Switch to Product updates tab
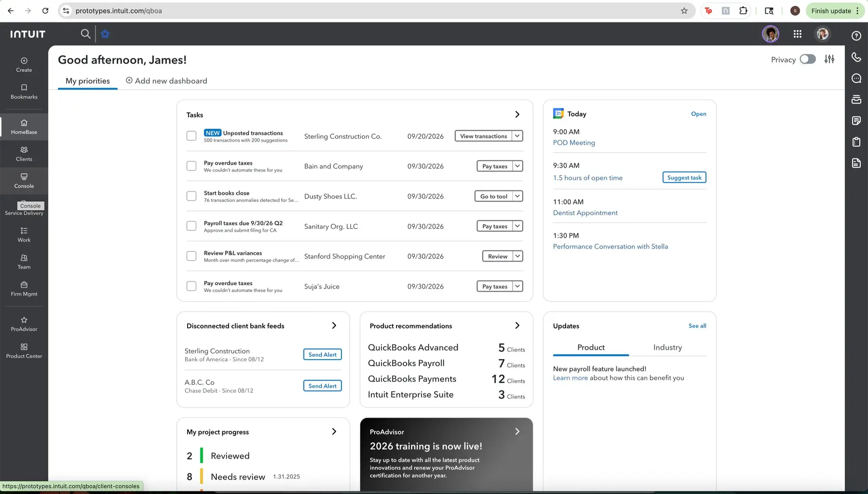This screenshot has width=868, height=494. point(591,347)
